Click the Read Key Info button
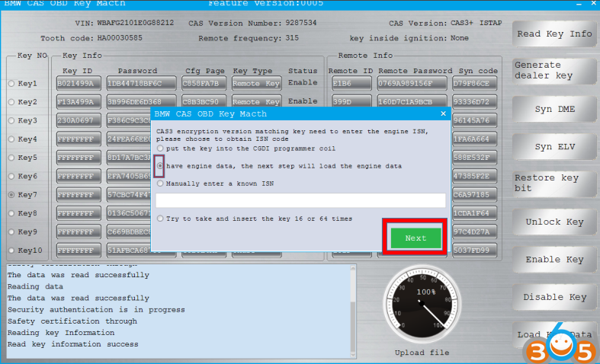Image resolution: width=600 pixels, height=364 pixels. (553, 34)
